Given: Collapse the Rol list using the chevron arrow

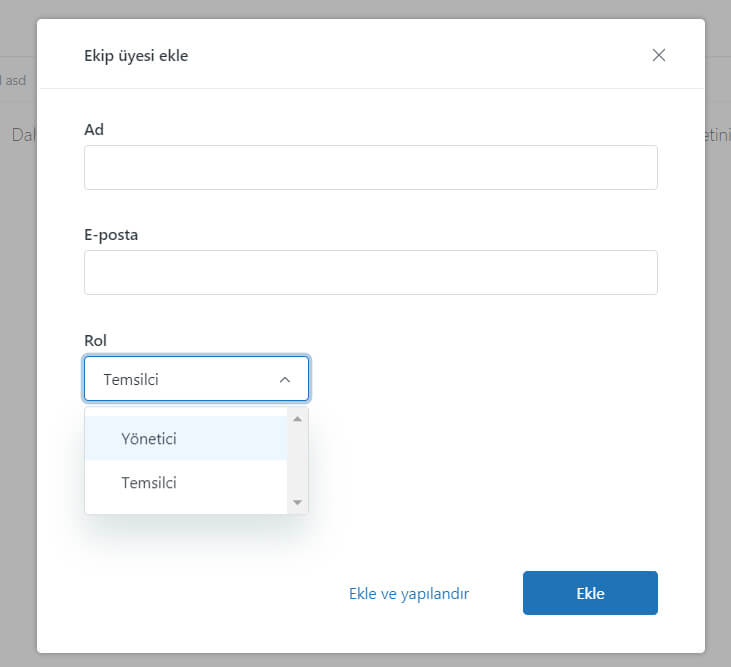Looking at the screenshot, I should coord(285,380).
